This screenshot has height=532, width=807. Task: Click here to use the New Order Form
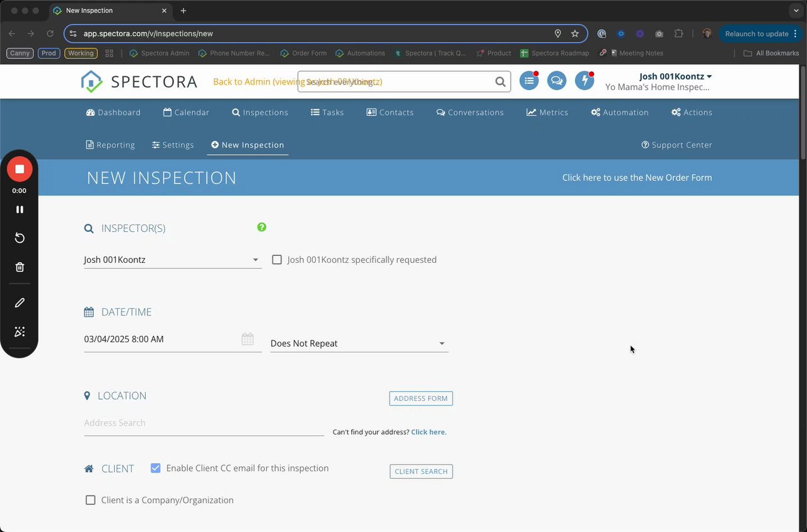[x=637, y=178]
